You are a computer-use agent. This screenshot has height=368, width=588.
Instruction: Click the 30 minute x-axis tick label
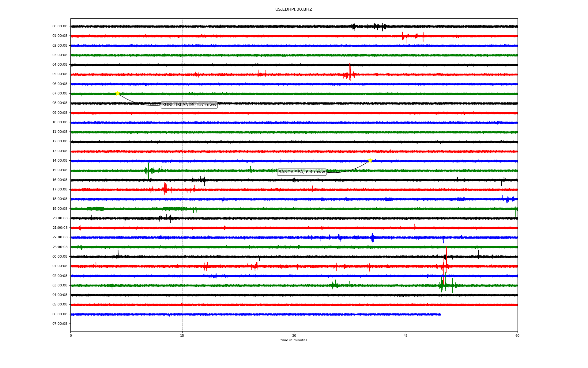[x=294, y=335]
